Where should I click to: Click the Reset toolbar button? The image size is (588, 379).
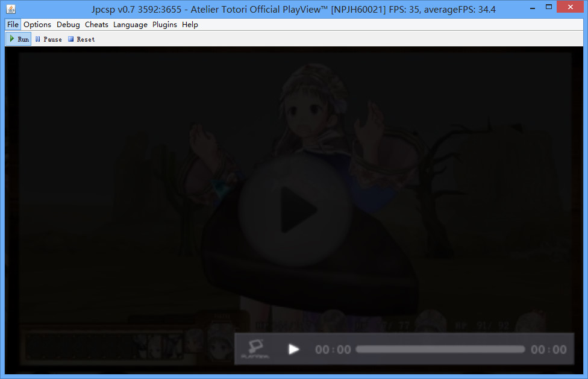(x=81, y=39)
